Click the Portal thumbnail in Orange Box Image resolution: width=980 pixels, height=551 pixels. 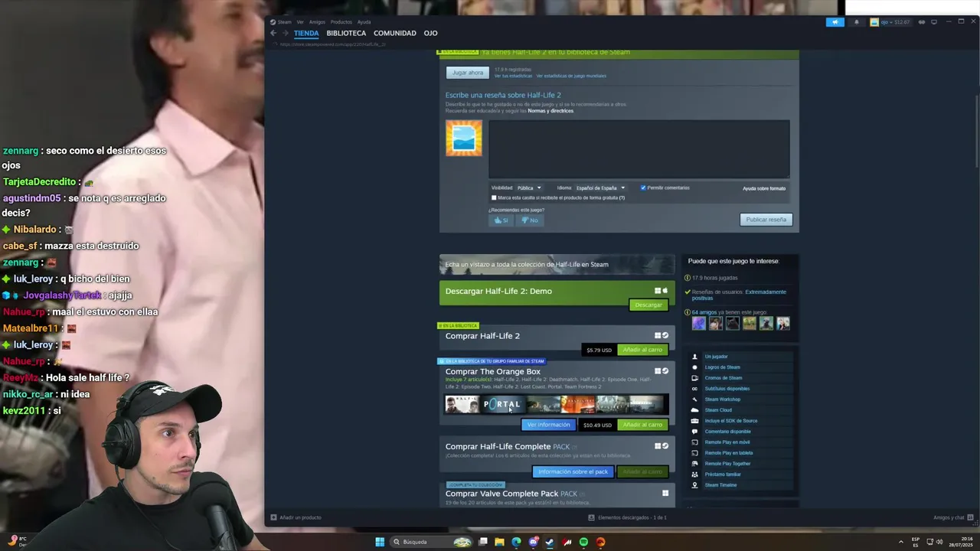(x=502, y=404)
